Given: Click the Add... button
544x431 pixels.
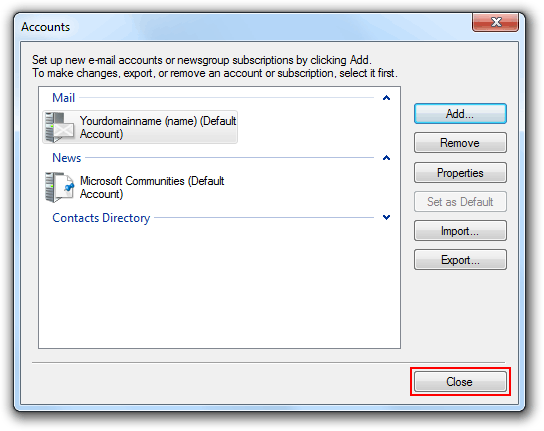Looking at the screenshot, I should (460, 113).
